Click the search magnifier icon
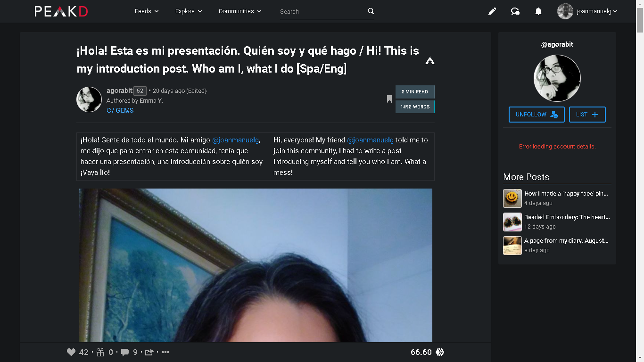644x362 pixels. 371,11
